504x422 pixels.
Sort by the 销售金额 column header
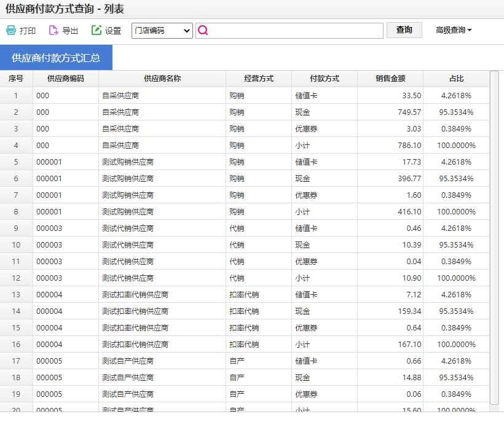[x=390, y=78]
